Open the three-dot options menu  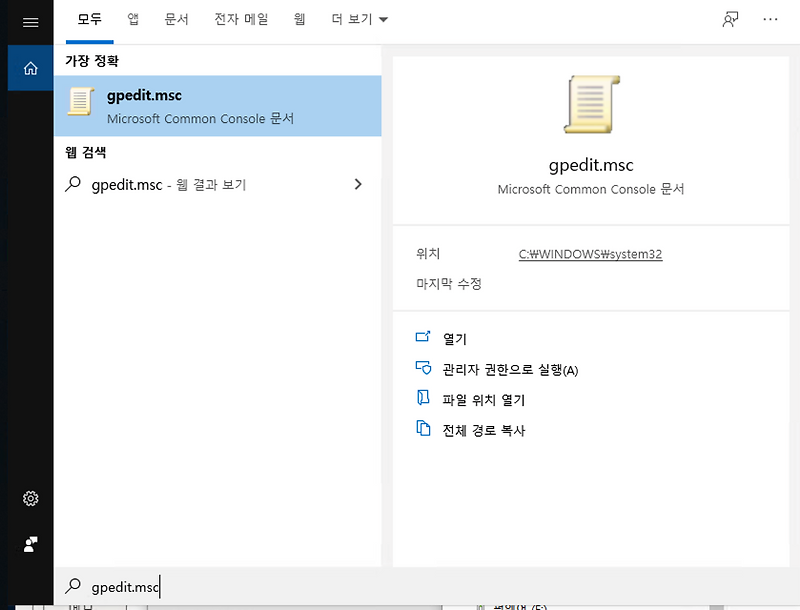(x=770, y=19)
